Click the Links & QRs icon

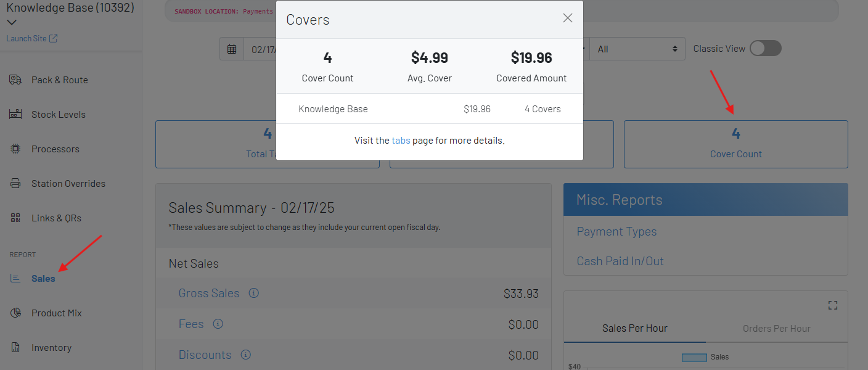tap(16, 218)
